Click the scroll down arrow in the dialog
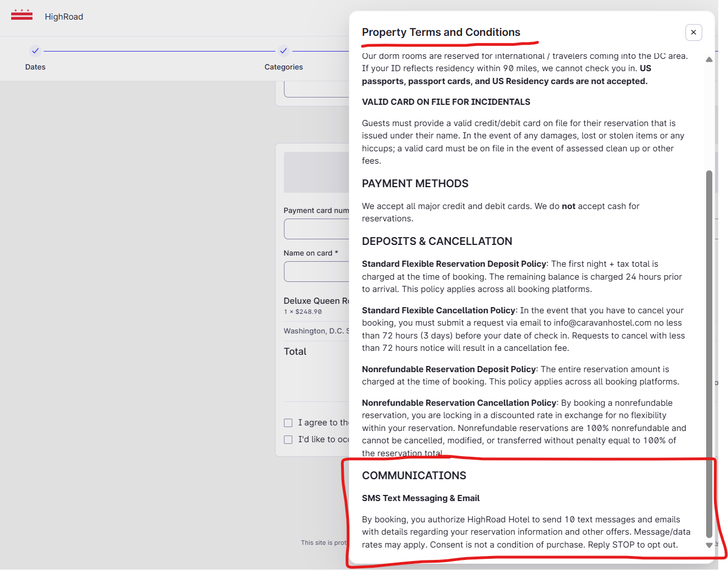The image size is (728, 570). 709,545
